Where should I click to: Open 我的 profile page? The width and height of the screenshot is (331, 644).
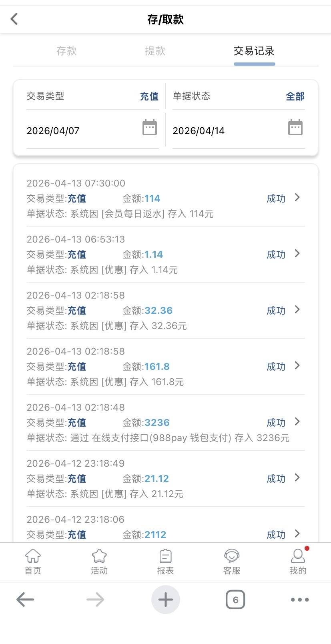(x=298, y=561)
